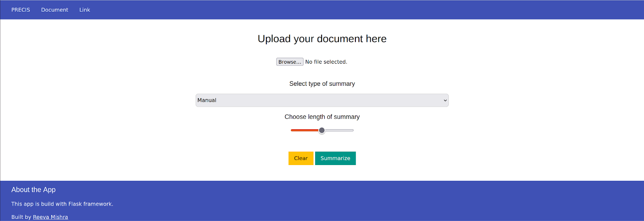Click the "Upload your document here" heading

click(322, 39)
